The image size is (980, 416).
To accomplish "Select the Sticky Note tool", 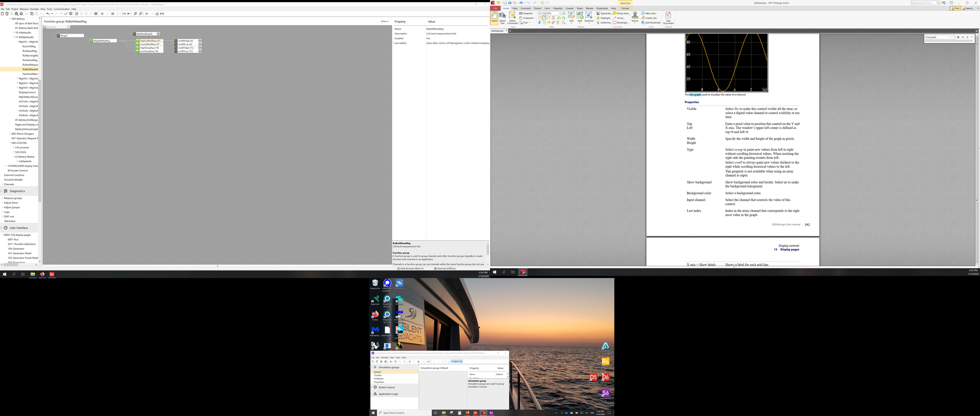I will [x=621, y=13].
